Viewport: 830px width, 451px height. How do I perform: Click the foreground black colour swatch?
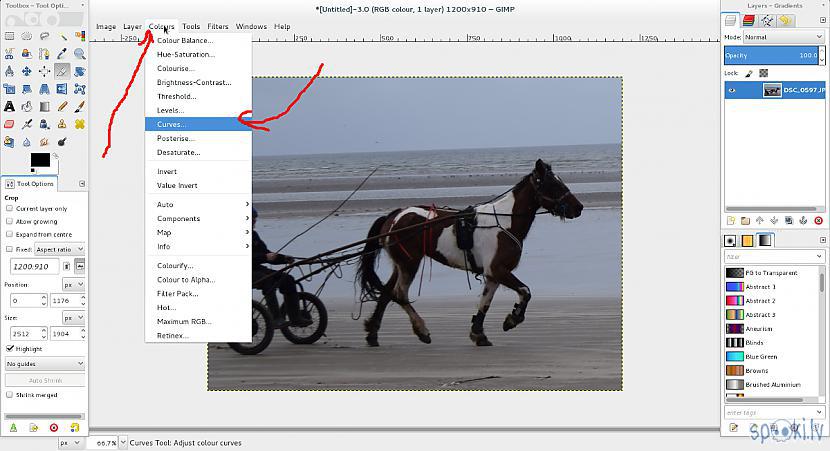click(x=40, y=160)
